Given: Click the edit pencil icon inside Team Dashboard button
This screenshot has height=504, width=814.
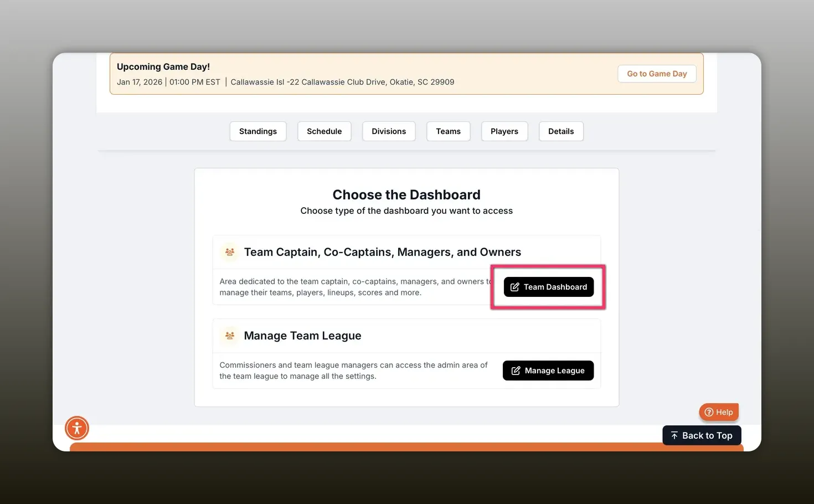Looking at the screenshot, I should 514,287.
